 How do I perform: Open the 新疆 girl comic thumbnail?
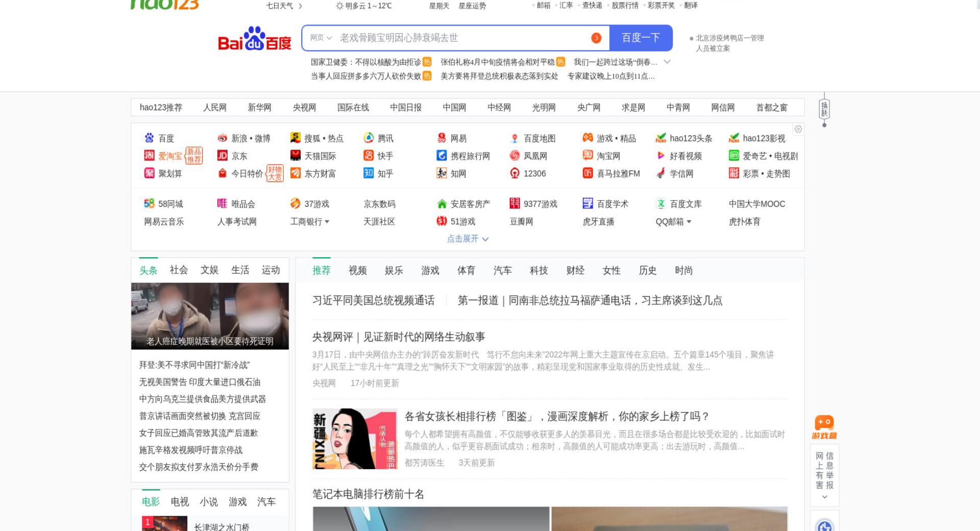click(x=355, y=439)
